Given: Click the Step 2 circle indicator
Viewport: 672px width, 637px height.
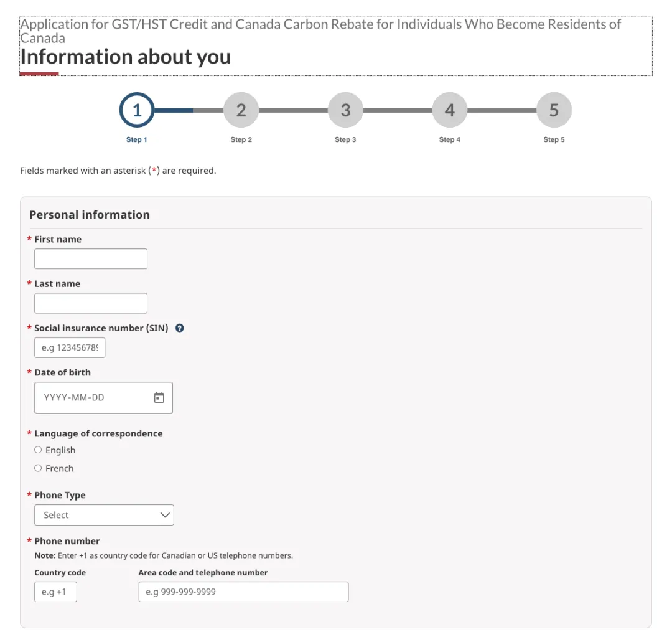Looking at the screenshot, I should point(241,110).
